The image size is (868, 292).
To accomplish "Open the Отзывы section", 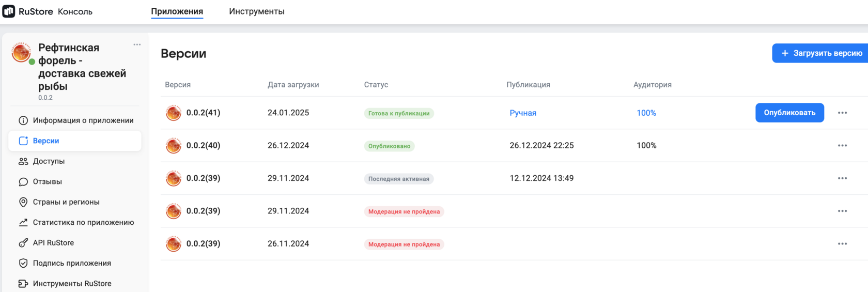I will [75, 181].
